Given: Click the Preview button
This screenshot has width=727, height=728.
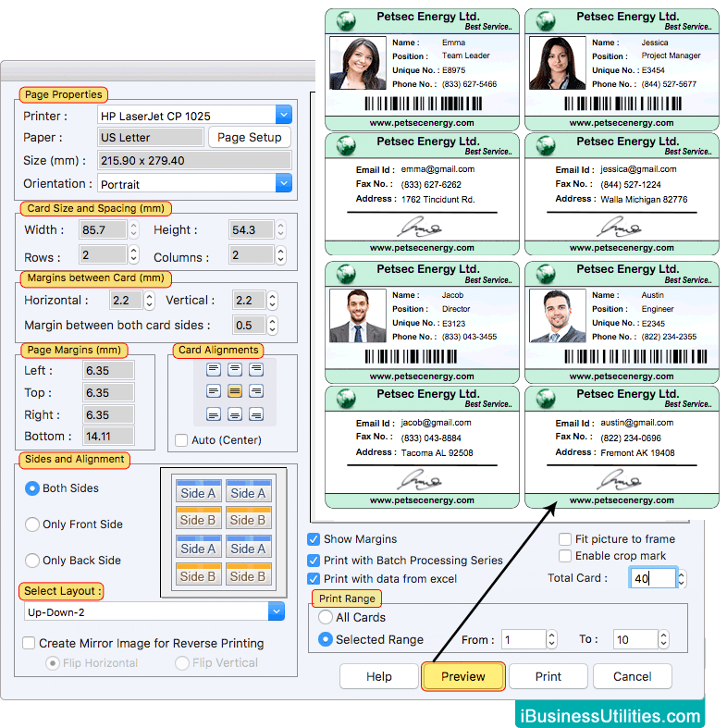Looking at the screenshot, I should pyautogui.click(x=463, y=676).
